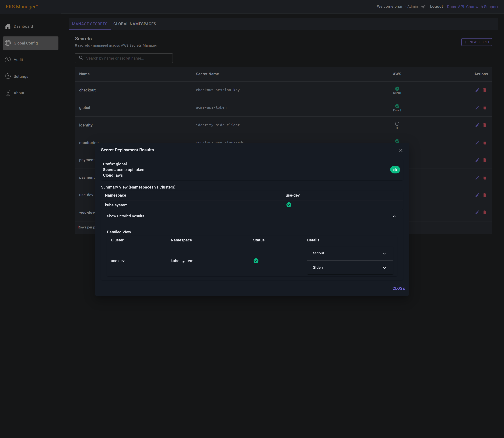The width and height of the screenshot is (504, 438).
Task: Click the trash icon in the sixth secrets row
Action: tap(485, 178)
